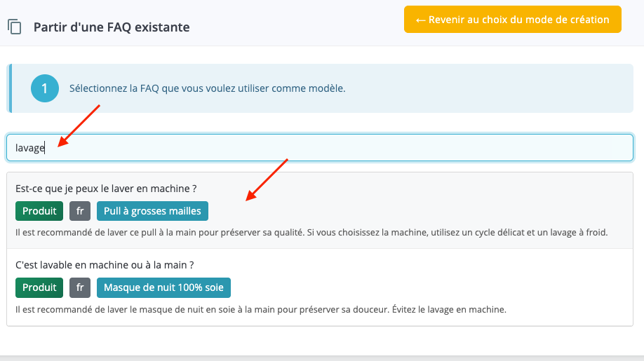Select the FAQ "Est-ce que je peux le laver en machine ?"
644x361 pixels.
click(x=105, y=189)
